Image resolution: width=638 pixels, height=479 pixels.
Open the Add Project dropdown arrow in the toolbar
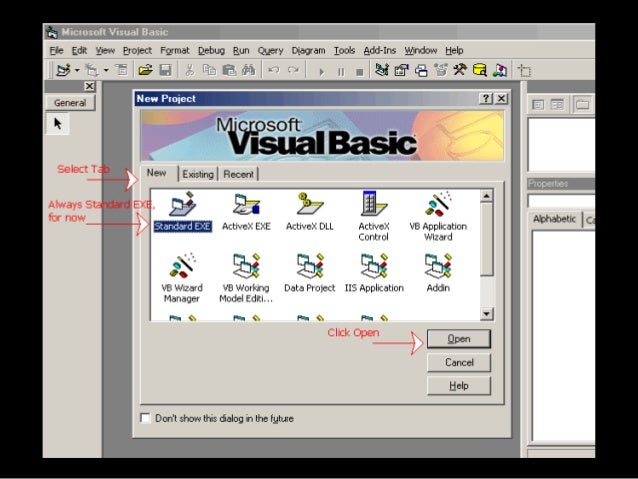click(x=77, y=70)
